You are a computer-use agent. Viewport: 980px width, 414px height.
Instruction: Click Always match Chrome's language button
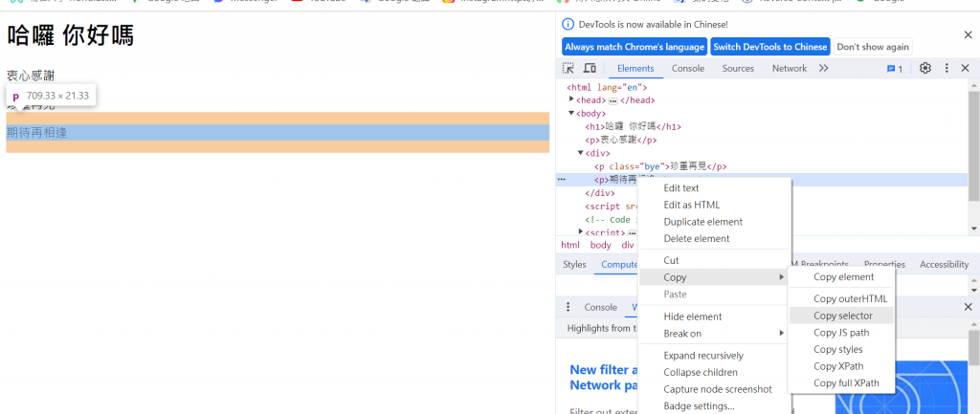[635, 47]
